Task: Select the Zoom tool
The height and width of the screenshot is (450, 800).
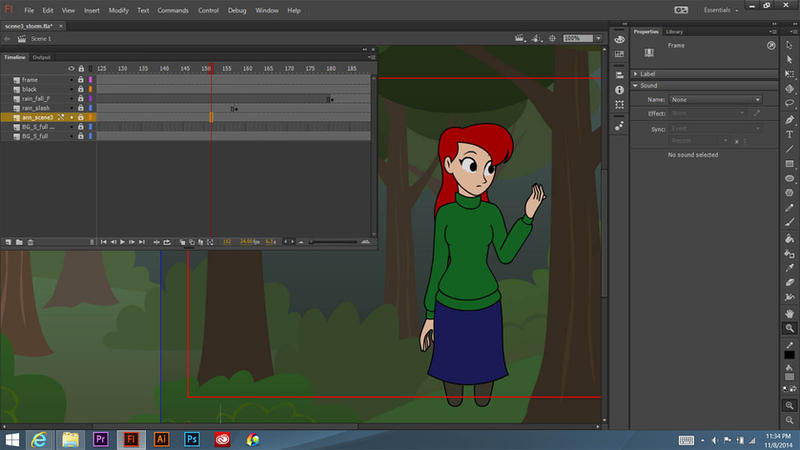Action: [789, 329]
